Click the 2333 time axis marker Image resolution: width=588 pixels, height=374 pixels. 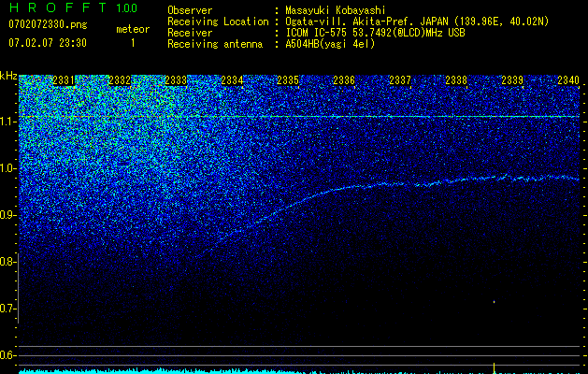coord(176,80)
